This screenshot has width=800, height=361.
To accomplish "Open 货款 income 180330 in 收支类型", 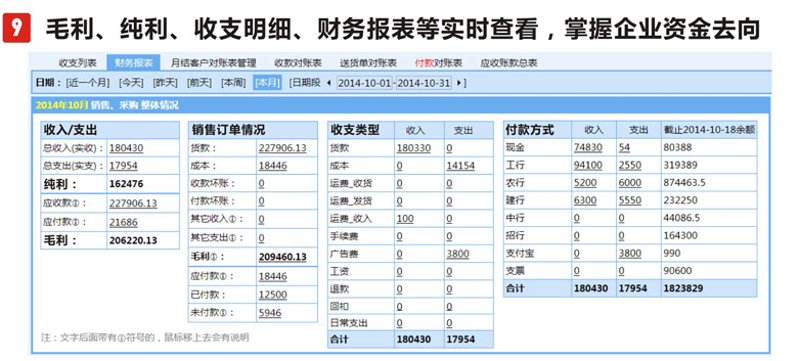I will click(413, 148).
